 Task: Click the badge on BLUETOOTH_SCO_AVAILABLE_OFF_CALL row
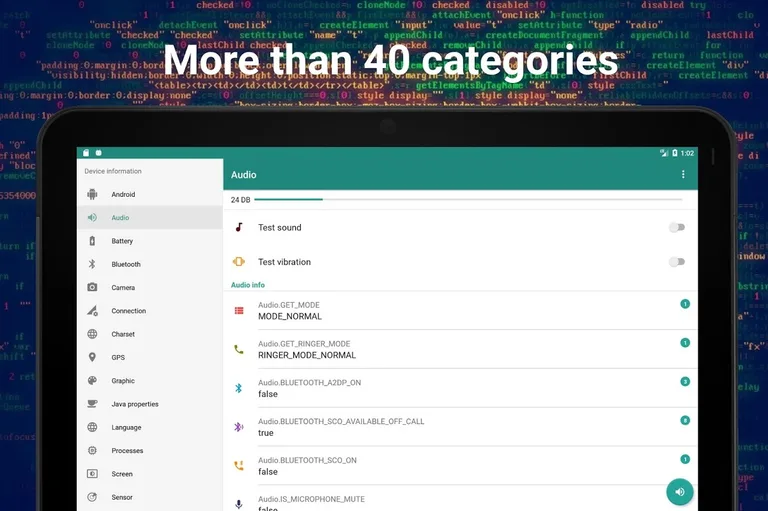click(685, 420)
